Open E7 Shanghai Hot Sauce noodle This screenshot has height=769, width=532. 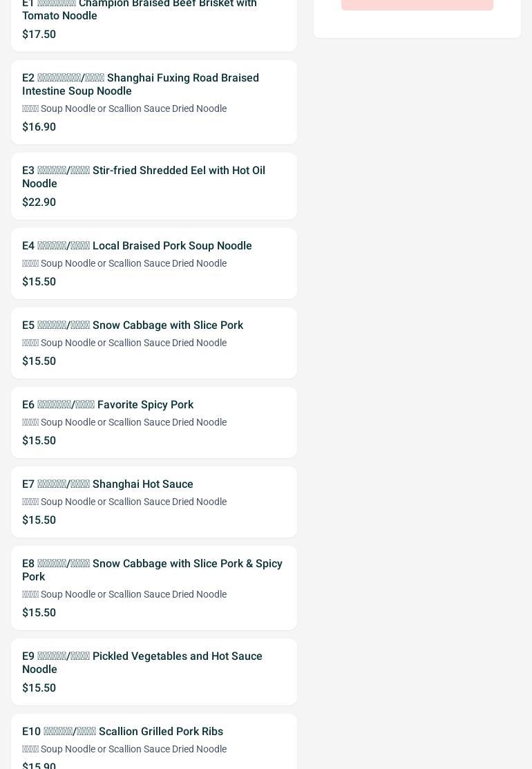point(154,502)
